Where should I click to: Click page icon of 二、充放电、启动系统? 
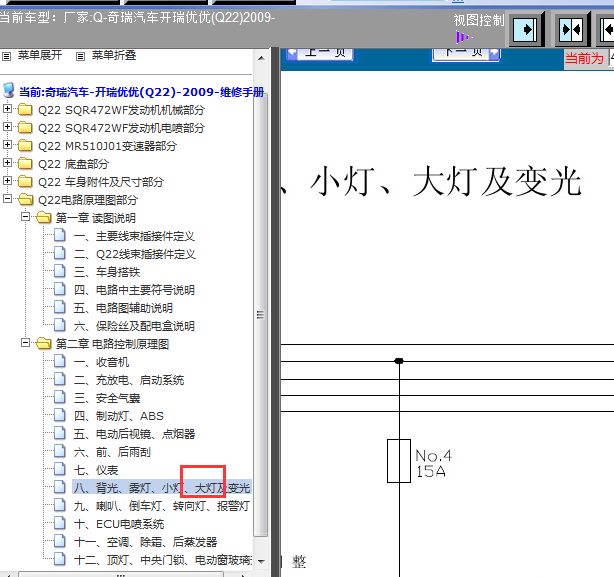pyautogui.click(x=60, y=379)
